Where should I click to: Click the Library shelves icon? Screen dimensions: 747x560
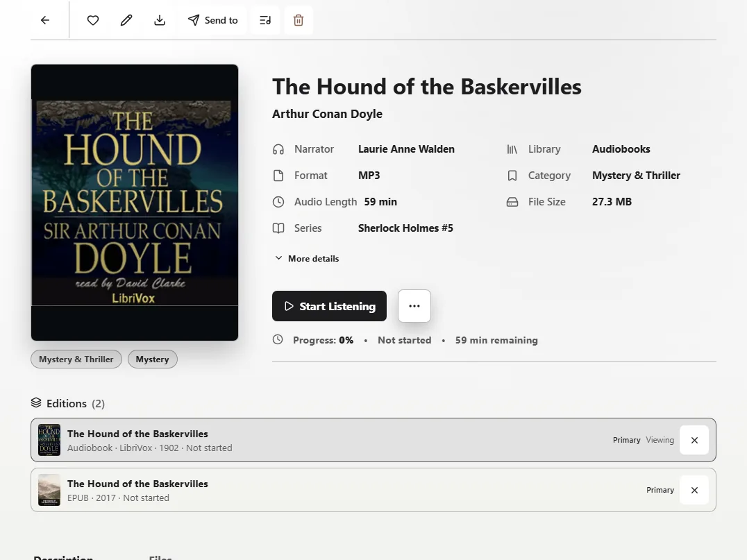tap(512, 149)
